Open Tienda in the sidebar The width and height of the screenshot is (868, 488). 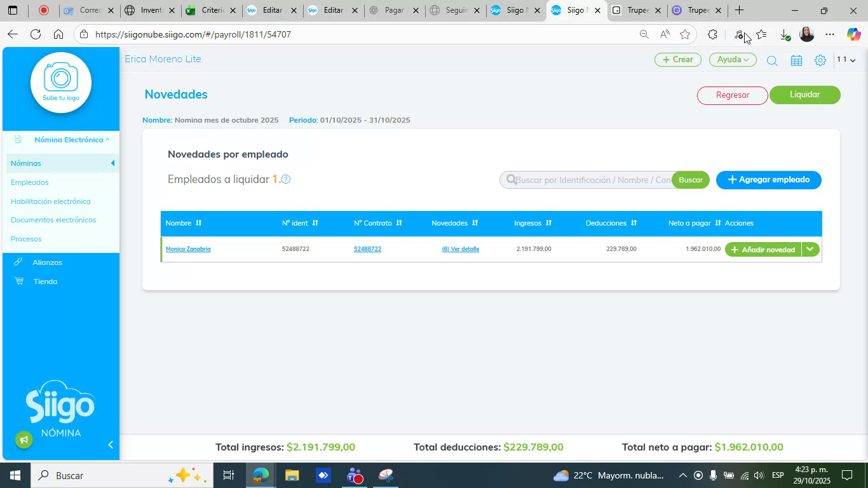45,281
